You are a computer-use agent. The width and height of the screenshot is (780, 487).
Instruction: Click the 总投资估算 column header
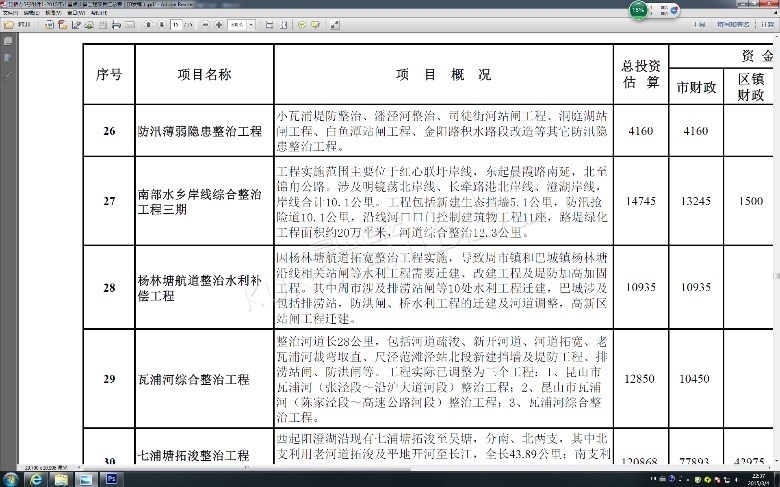(x=641, y=74)
